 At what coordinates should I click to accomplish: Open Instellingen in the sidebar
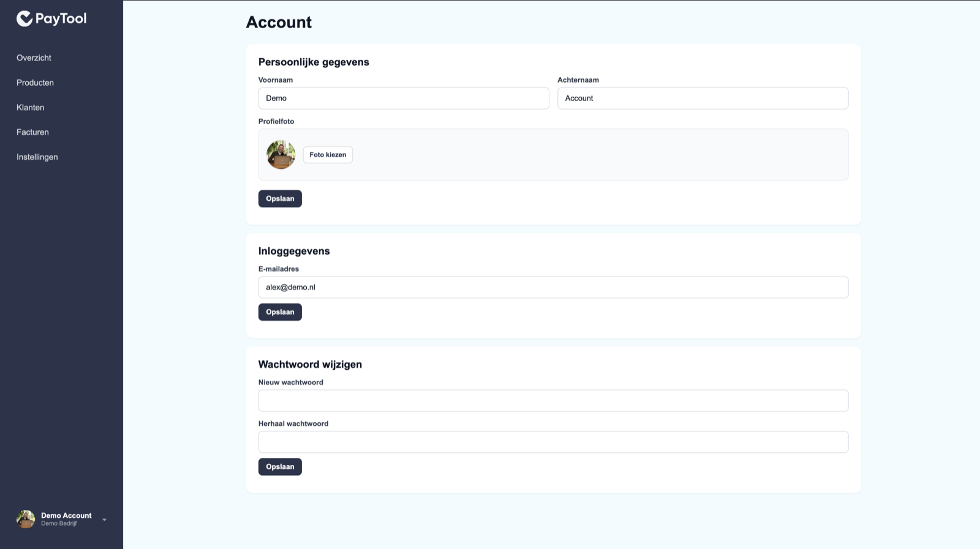[37, 157]
